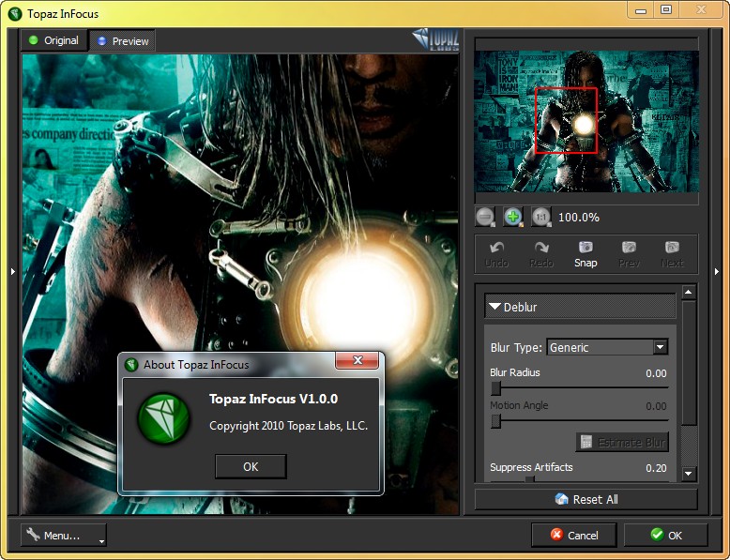The height and width of the screenshot is (560, 730).
Task: Minimize the Topaz InFocus window
Action: coord(641,9)
